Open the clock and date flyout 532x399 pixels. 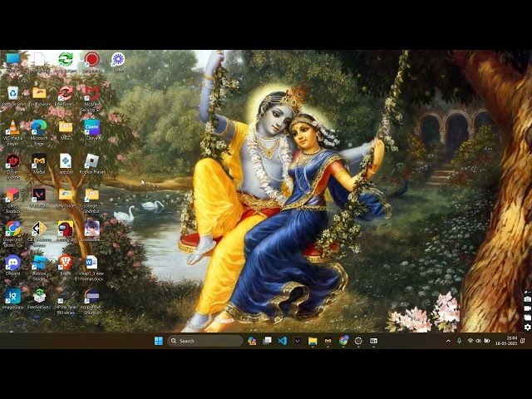coord(506,341)
